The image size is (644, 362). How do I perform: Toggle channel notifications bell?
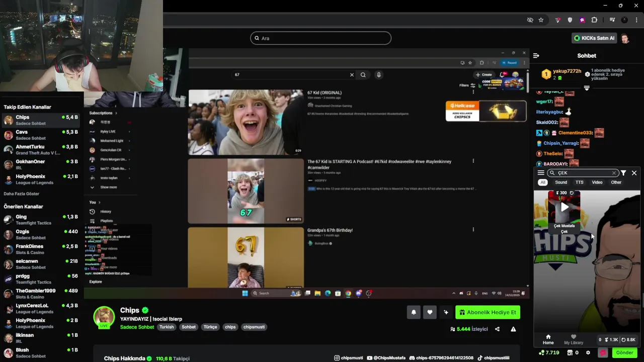414,312
